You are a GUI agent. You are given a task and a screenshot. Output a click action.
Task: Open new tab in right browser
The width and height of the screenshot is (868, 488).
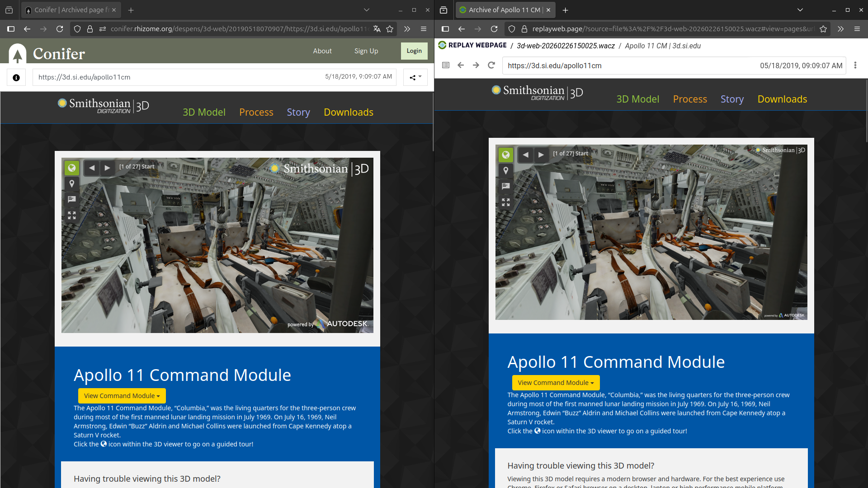[565, 10]
